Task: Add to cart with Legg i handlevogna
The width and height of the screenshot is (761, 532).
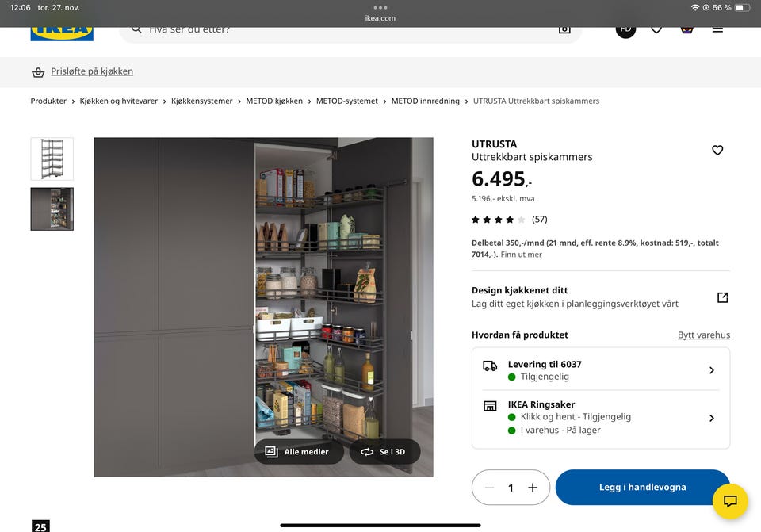Action: pyautogui.click(x=642, y=487)
